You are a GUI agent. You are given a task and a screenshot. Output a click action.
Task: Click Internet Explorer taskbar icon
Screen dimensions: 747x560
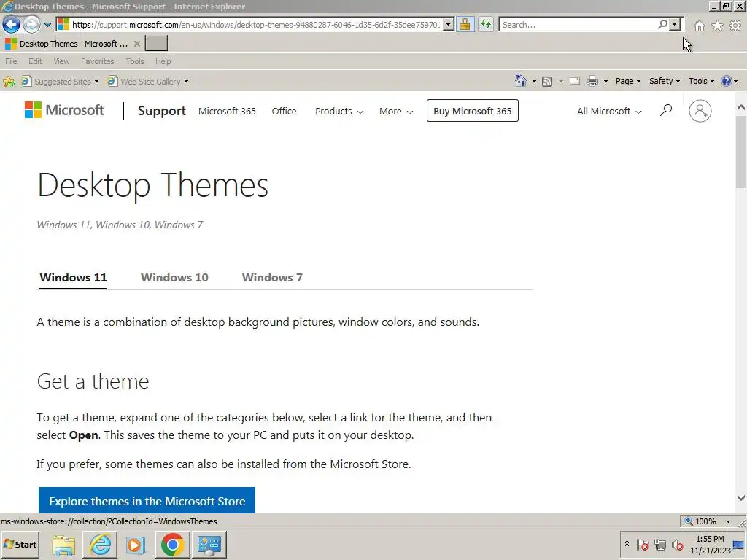(x=101, y=544)
